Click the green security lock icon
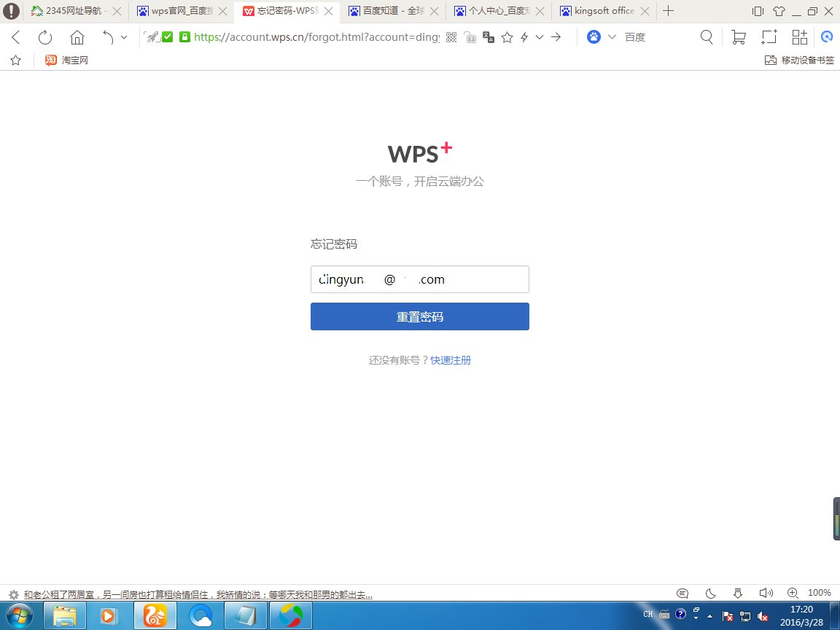This screenshot has height=630, width=840. (x=185, y=36)
